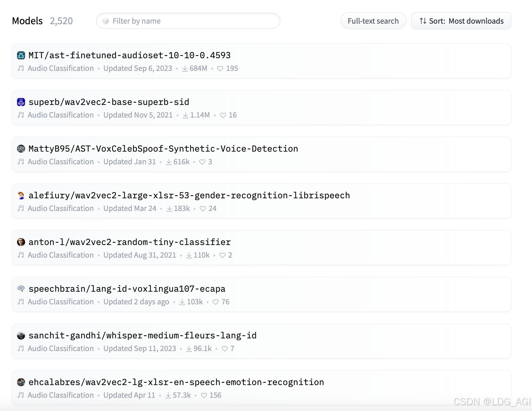Click the download icon beside 110k
The image size is (532, 411).
189,255
